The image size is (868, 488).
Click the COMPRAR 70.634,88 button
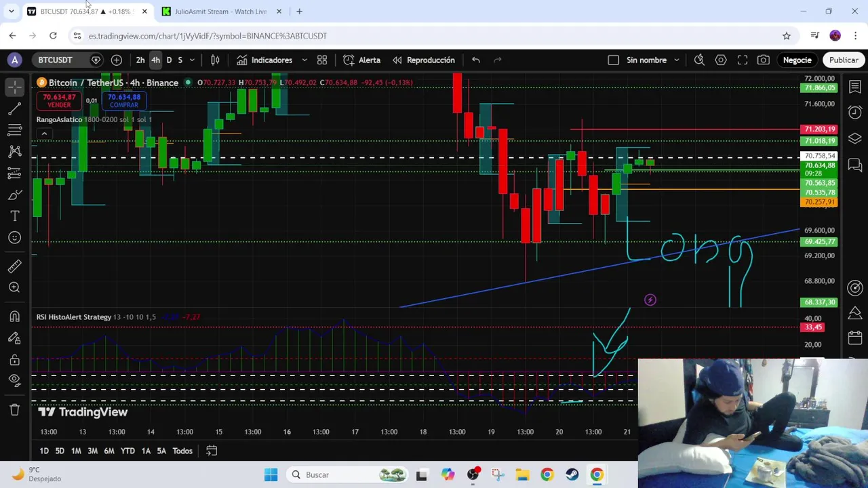(x=123, y=101)
